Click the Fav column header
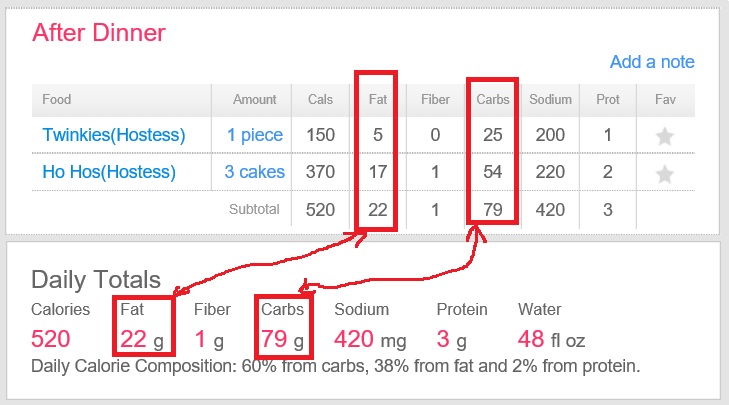 665,100
